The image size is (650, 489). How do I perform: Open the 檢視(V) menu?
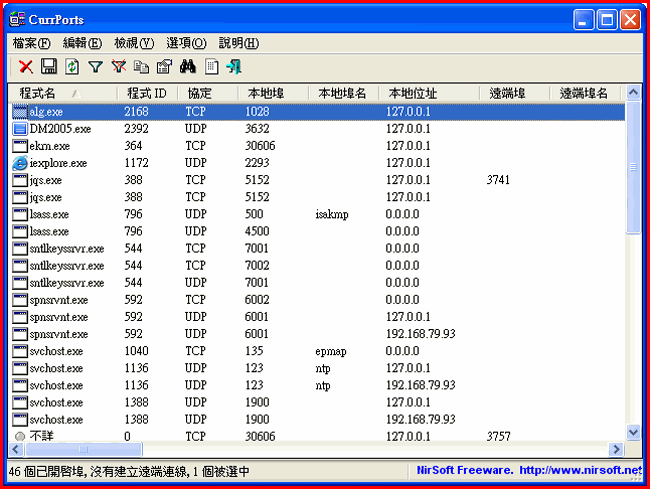point(134,43)
